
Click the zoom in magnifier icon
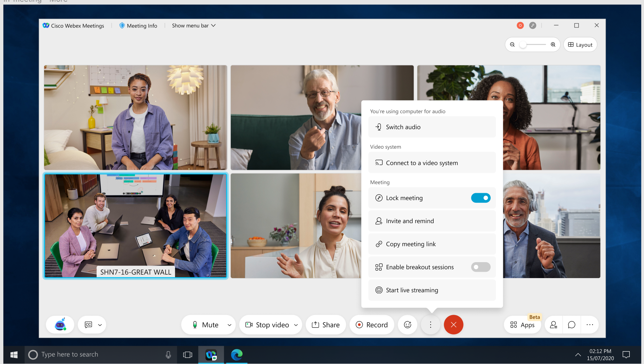coord(553,44)
